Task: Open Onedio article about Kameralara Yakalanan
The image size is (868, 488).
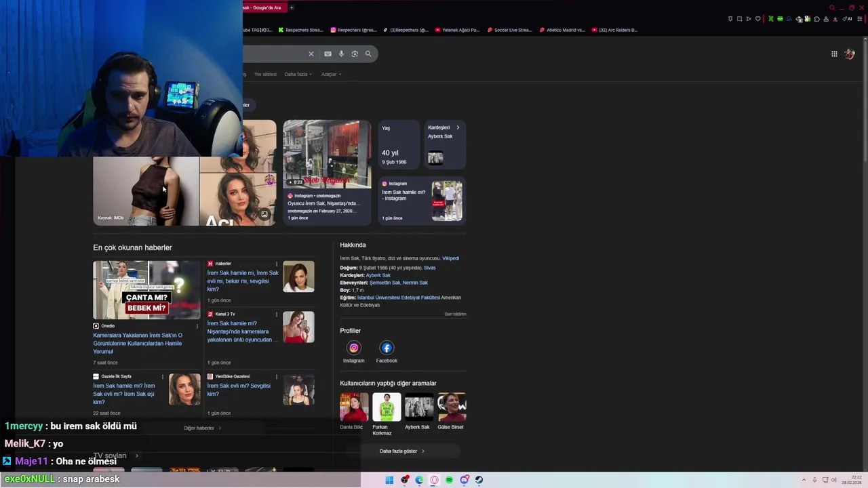Action: point(138,343)
